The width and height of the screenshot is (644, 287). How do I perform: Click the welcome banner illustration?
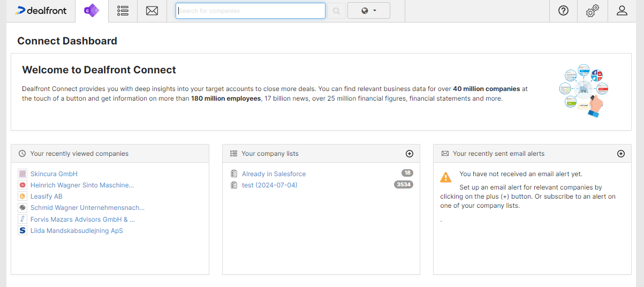click(584, 90)
